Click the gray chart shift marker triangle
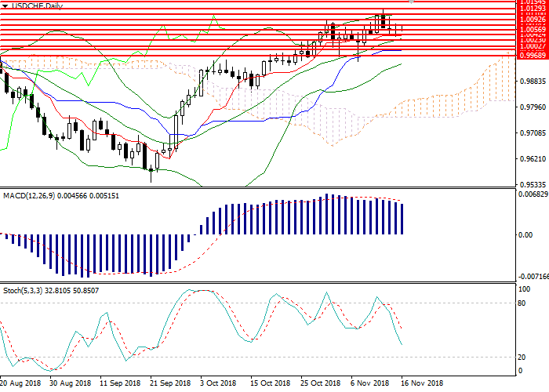 point(412,2)
